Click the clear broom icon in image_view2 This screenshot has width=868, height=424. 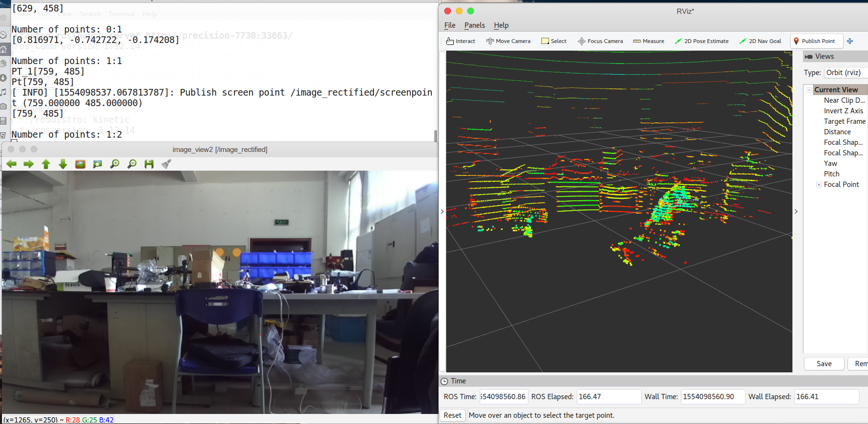[166, 164]
